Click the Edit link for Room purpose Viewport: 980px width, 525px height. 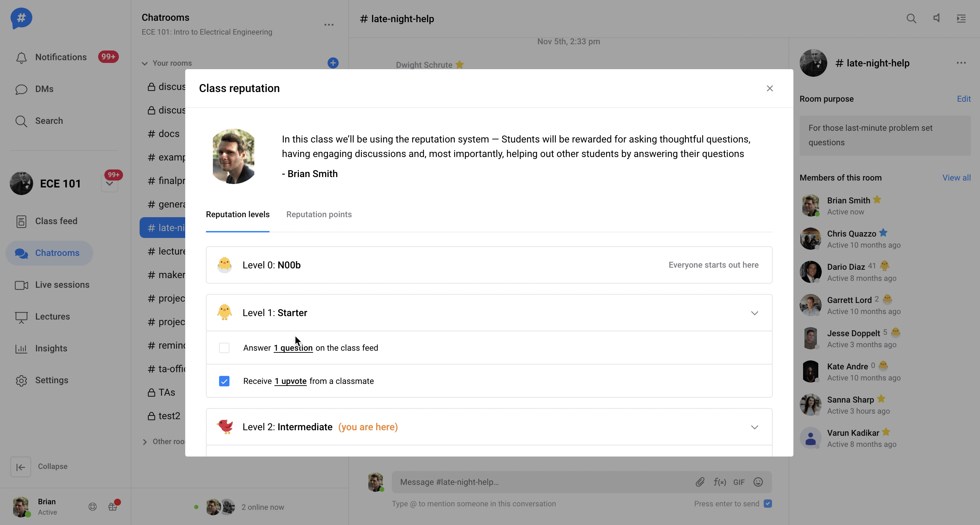pyautogui.click(x=963, y=99)
